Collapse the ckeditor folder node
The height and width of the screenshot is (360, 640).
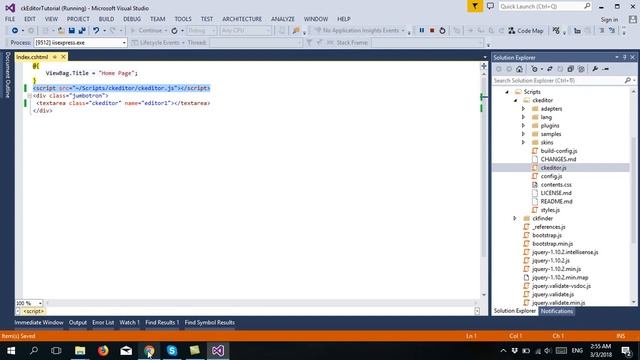tap(516, 100)
